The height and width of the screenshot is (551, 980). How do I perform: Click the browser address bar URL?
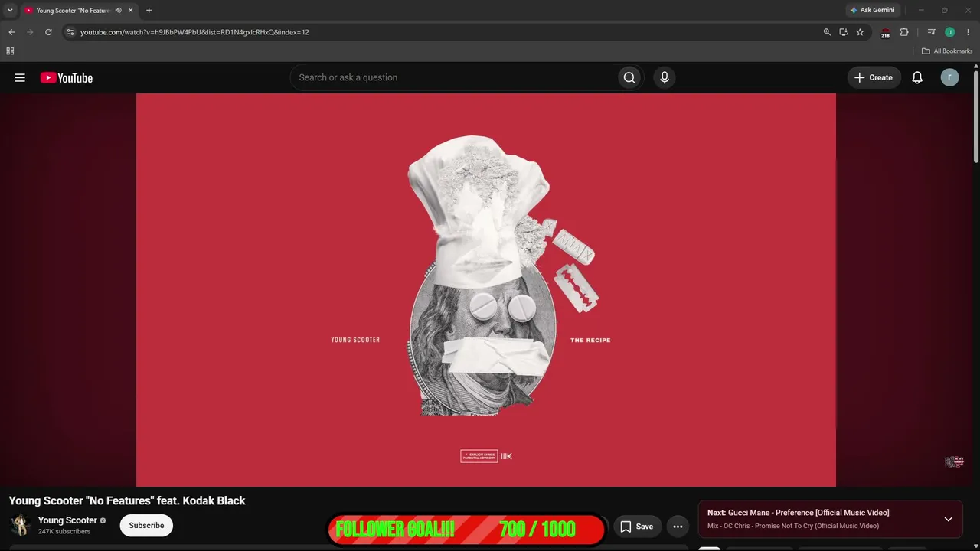(x=194, y=32)
